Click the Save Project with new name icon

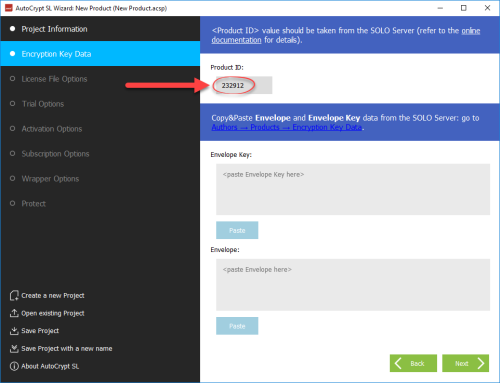pos(14,349)
